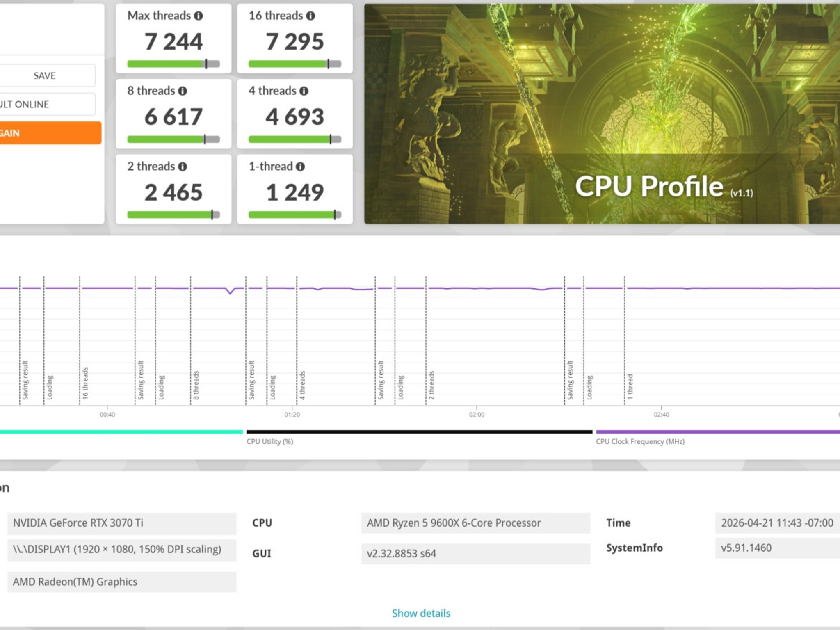Toggle the teal chart legend bar

(121, 432)
